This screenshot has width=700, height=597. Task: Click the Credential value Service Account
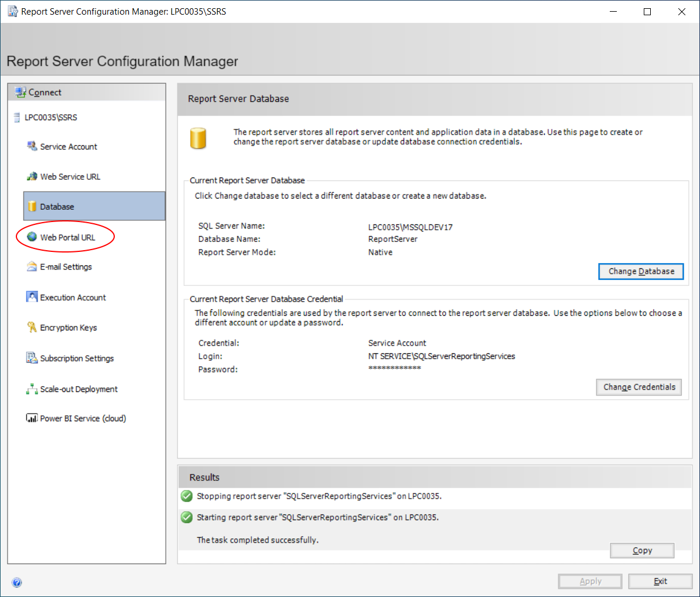coord(397,343)
